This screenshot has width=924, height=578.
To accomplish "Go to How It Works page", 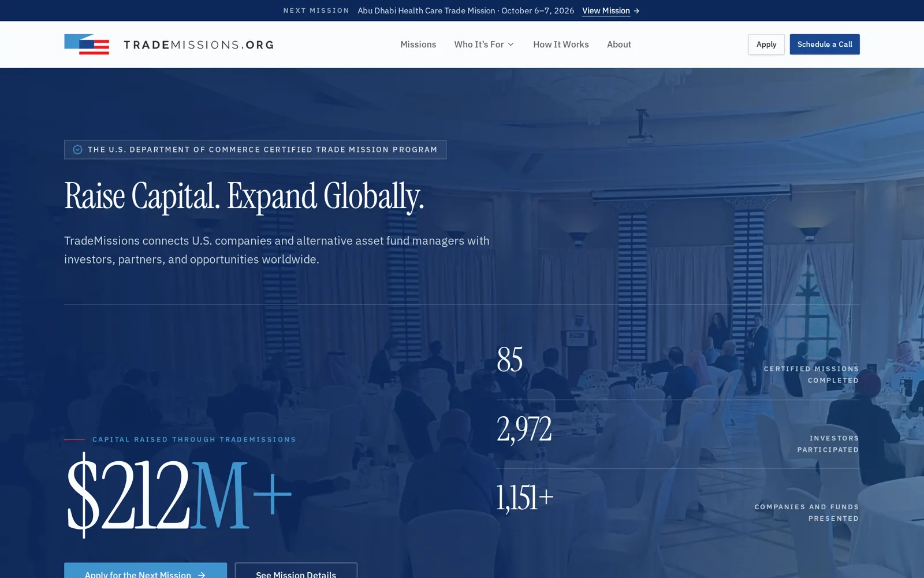I will [561, 45].
